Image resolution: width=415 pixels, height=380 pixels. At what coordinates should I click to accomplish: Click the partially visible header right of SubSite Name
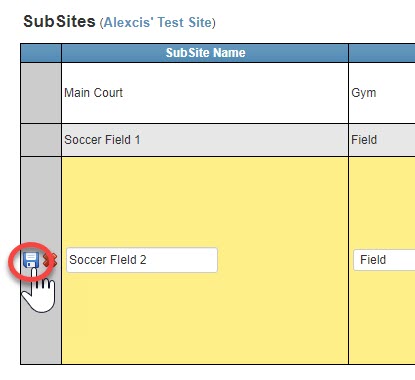point(382,53)
